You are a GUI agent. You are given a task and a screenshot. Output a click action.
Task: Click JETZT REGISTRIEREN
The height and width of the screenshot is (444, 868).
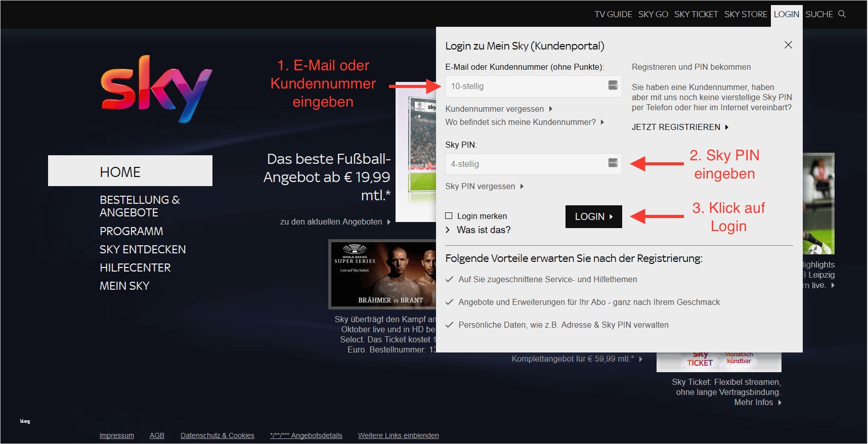(680, 127)
